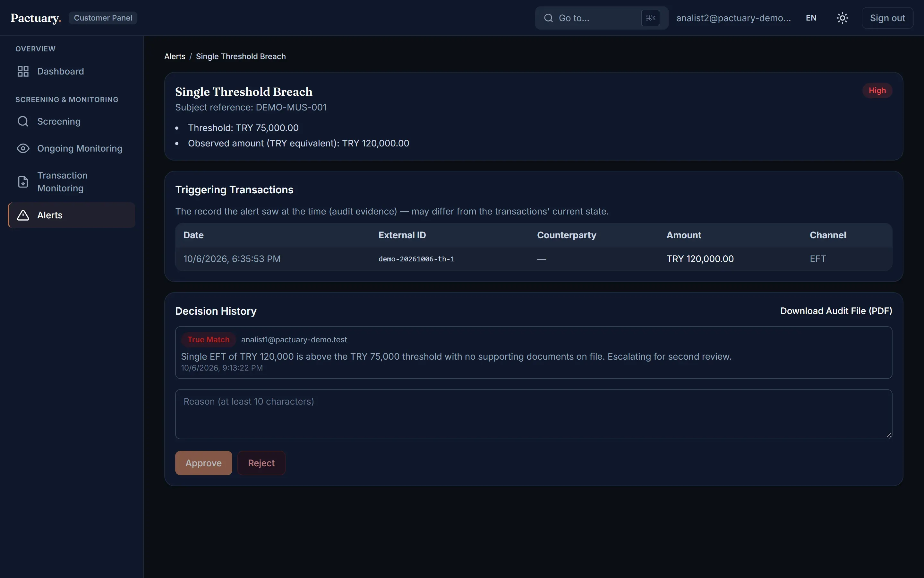Go to Ongoing Monitoring
The image size is (924, 578).
pos(72,148)
